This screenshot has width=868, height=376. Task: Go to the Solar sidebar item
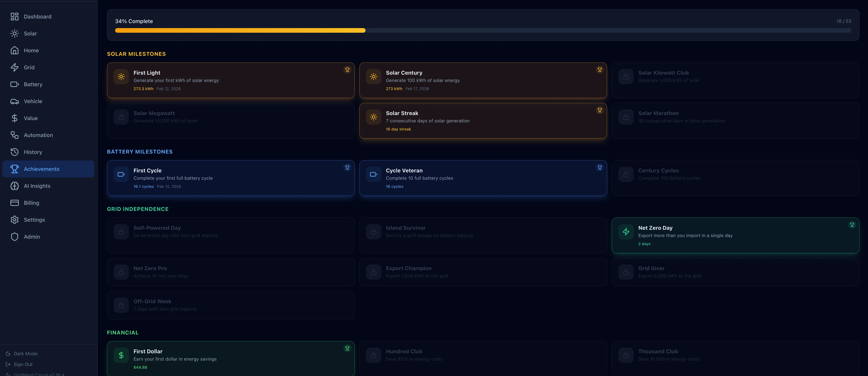click(48, 33)
